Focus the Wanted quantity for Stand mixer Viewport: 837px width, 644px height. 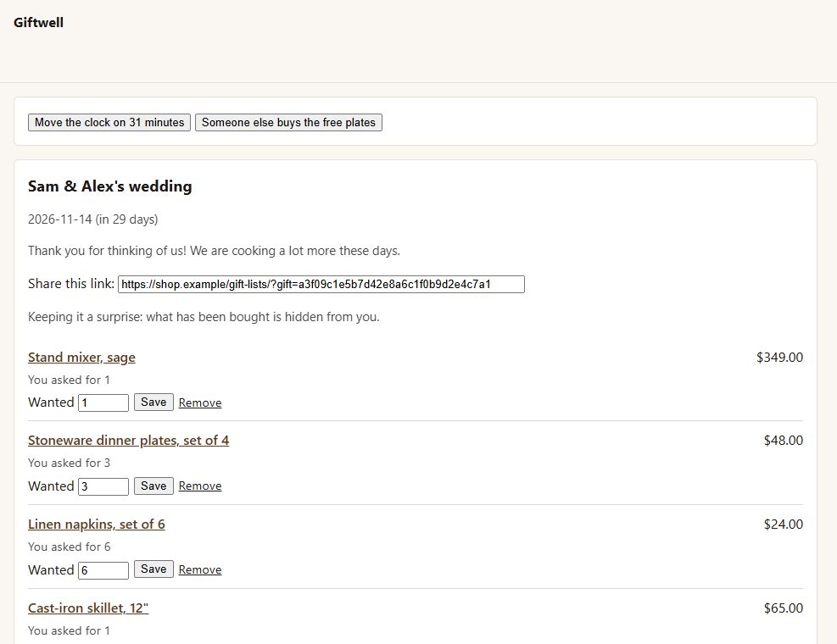point(103,402)
